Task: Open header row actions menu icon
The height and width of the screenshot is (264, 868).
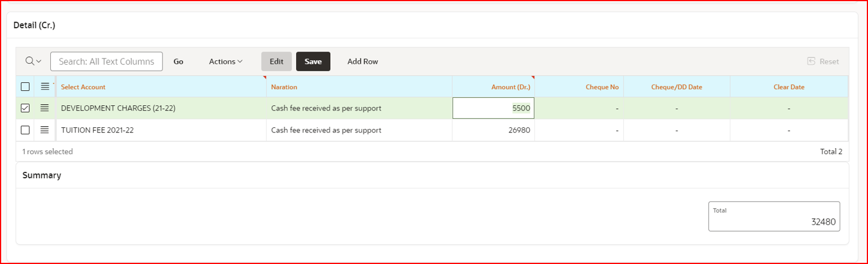Action: coord(45,87)
